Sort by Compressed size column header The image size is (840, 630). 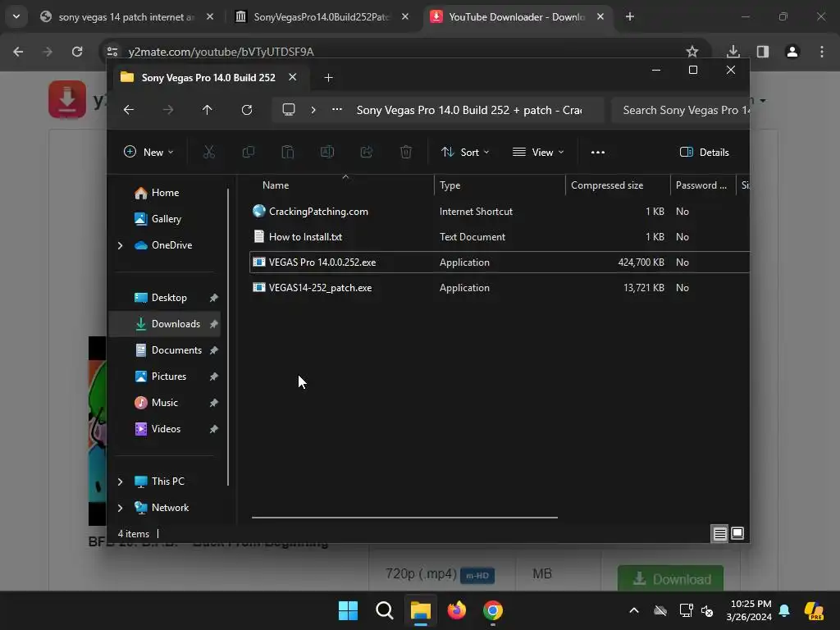[618, 185]
